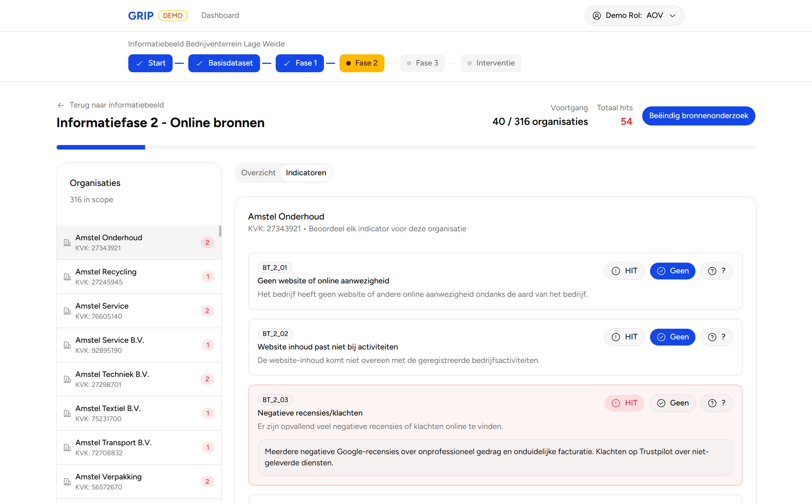Click the checkmark icon in the Fase 1 step
812x504 pixels.
tap(287, 63)
